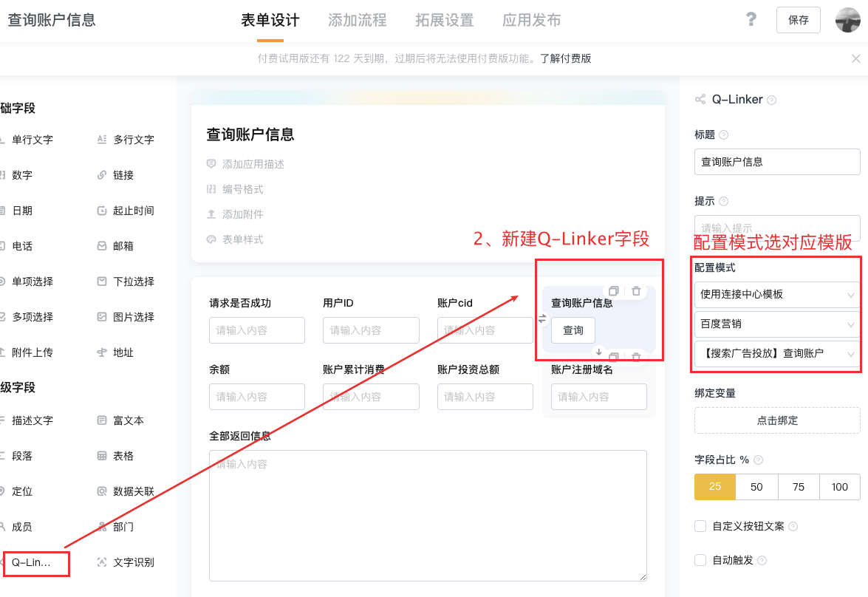Click 点击绑定 bind variable button
This screenshot has height=597, width=868.
tap(777, 420)
